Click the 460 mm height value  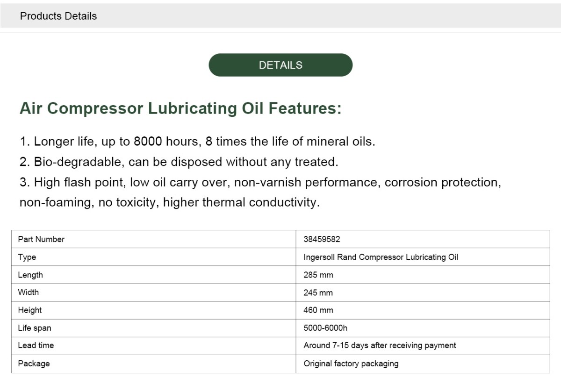point(318,310)
